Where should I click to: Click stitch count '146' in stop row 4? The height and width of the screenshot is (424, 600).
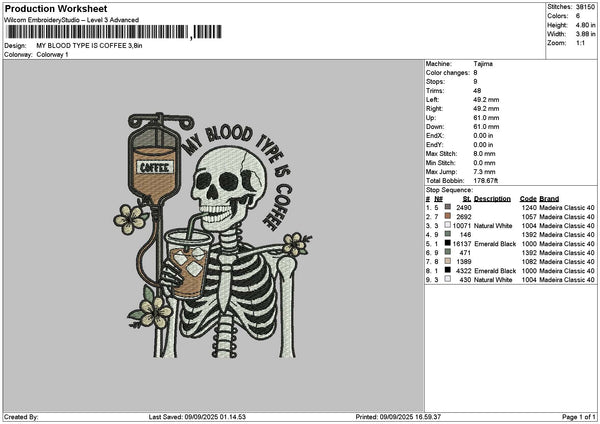(x=466, y=235)
